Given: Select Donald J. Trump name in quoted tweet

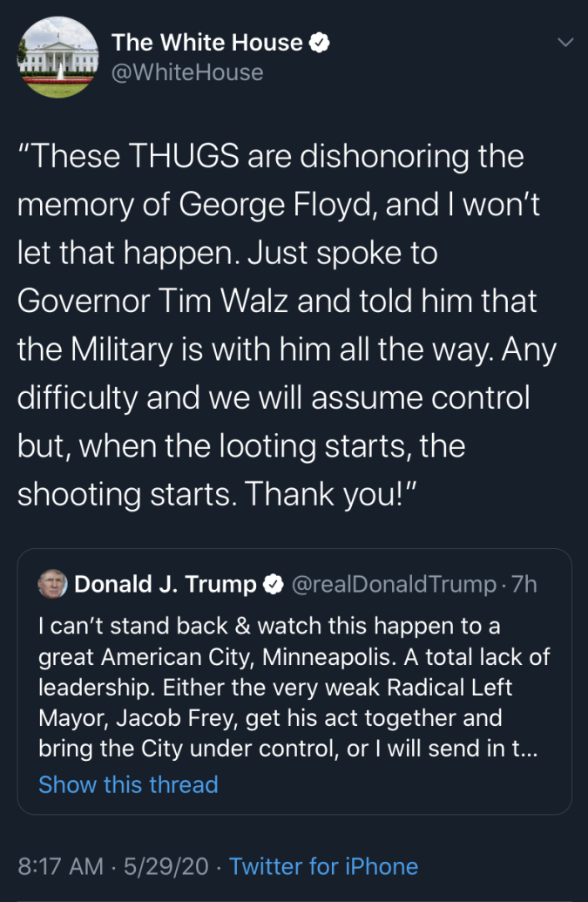Looking at the screenshot, I should tap(166, 585).
